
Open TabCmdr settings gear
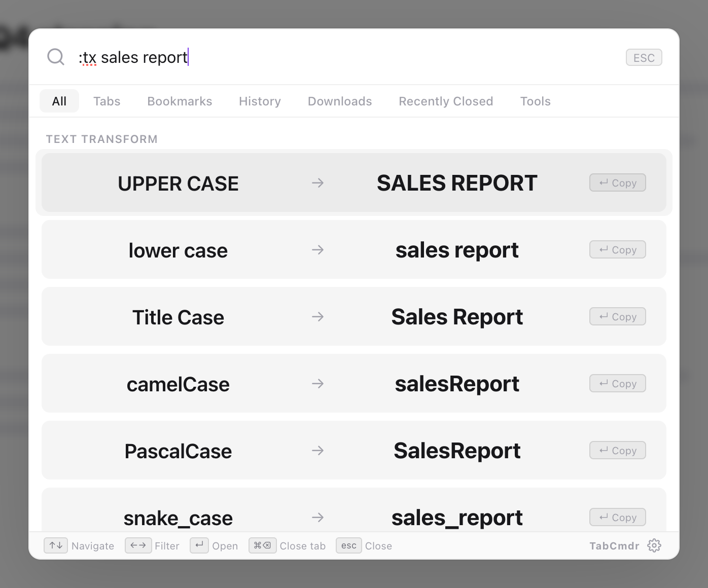[x=654, y=545]
